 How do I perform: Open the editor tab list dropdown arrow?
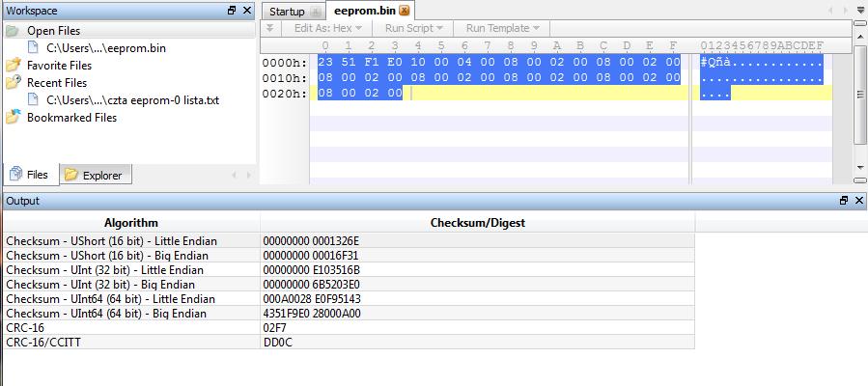click(863, 10)
